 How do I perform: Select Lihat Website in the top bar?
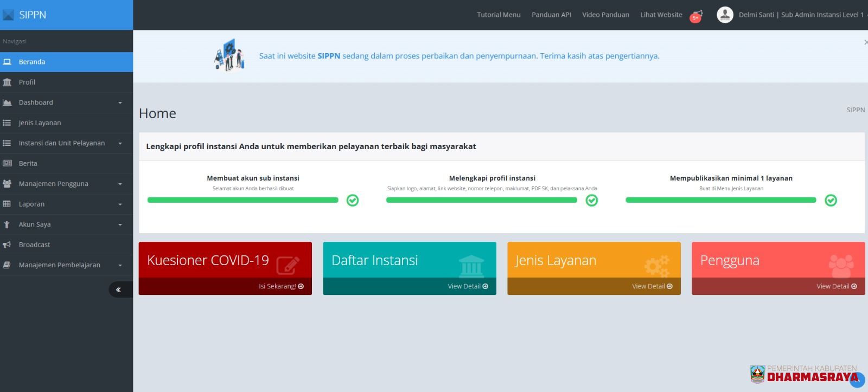661,15
